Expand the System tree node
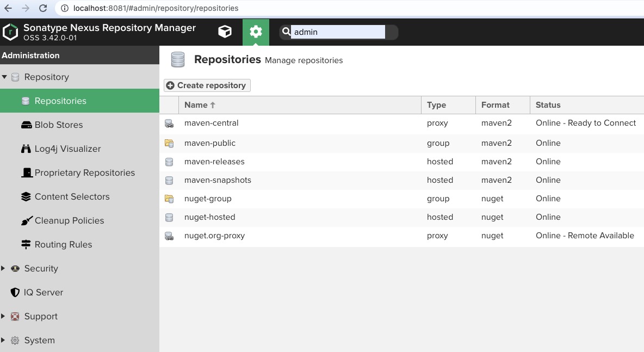The height and width of the screenshot is (352, 644). pyautogui.click(x=4, y=340)
